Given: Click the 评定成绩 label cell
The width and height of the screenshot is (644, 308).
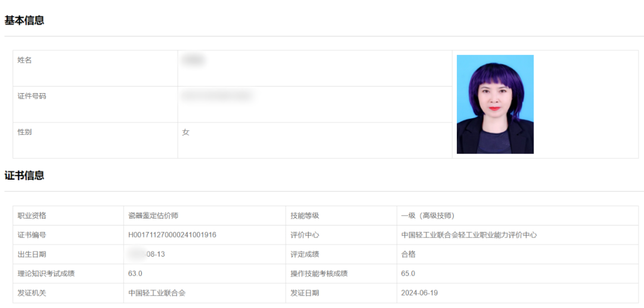Looking at the screenshot, I should 341,254.
